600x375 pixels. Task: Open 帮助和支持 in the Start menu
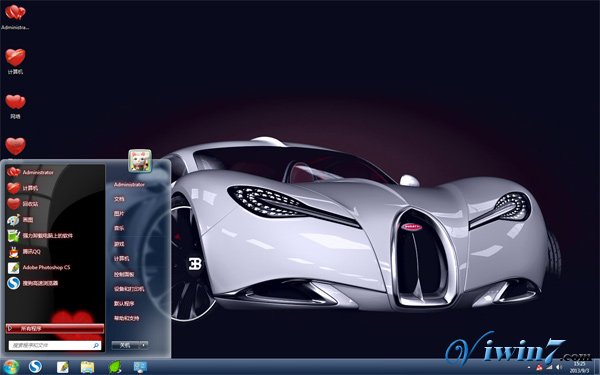pyautogui.click(x=126, y=318)
